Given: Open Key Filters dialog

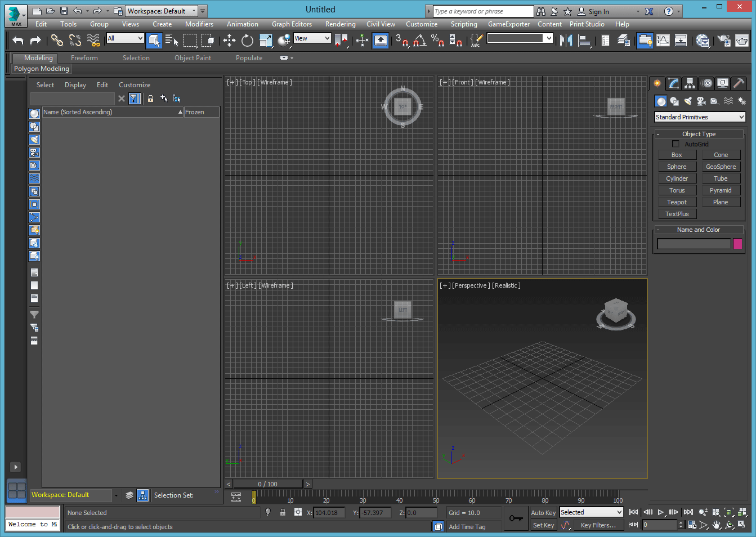Looking at the screenshot, I should point(598,525).
